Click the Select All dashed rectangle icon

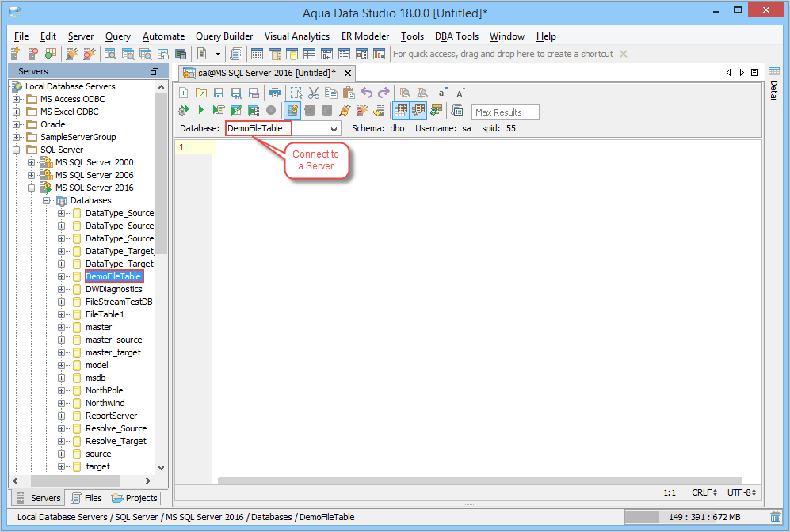coord(296,93)
